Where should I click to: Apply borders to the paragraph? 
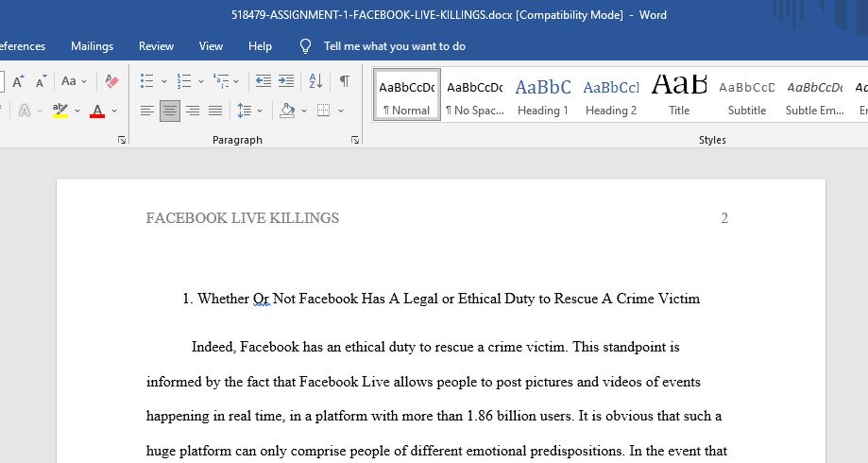324,111
